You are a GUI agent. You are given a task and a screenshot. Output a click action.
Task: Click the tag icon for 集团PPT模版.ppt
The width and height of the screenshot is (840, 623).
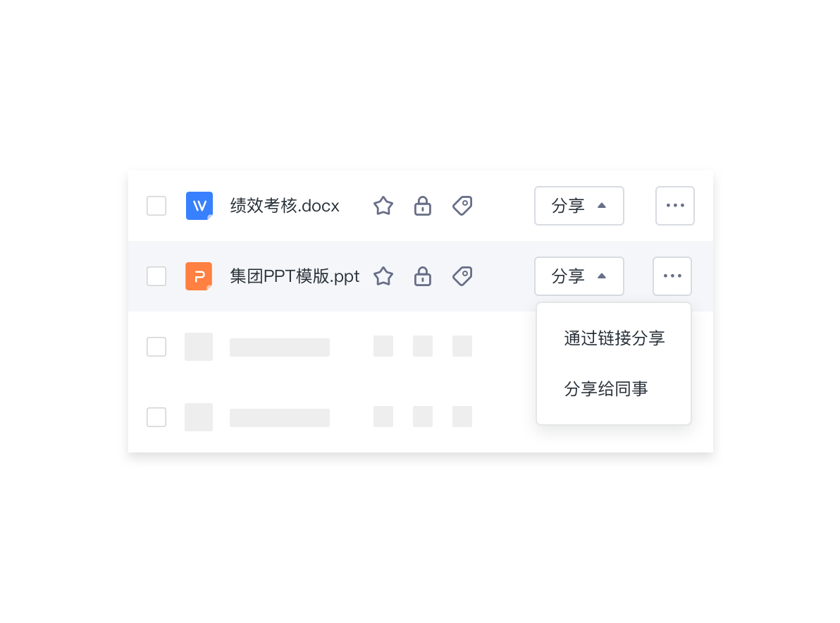[x=462, y=276]
